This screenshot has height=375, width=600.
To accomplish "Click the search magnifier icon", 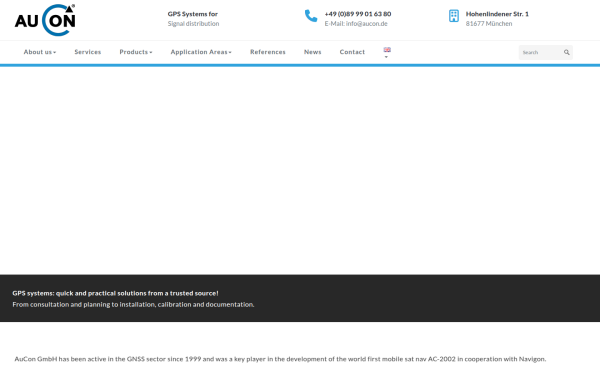I will pyautogui.click(x=567, y=52).
